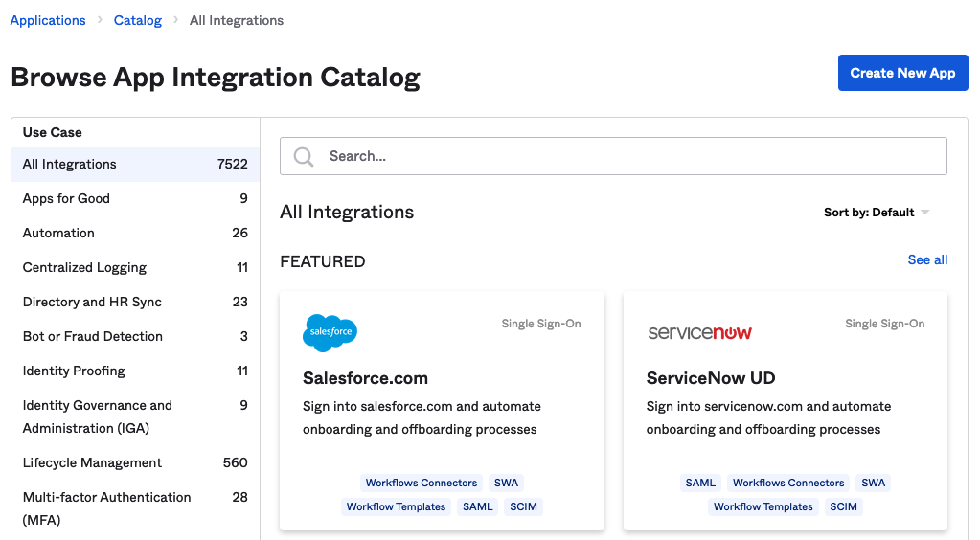Click Single Sign-On label on ServiceNow card
Image resolution: width=980 pixels, height=540 pixels.
[884, 324]
